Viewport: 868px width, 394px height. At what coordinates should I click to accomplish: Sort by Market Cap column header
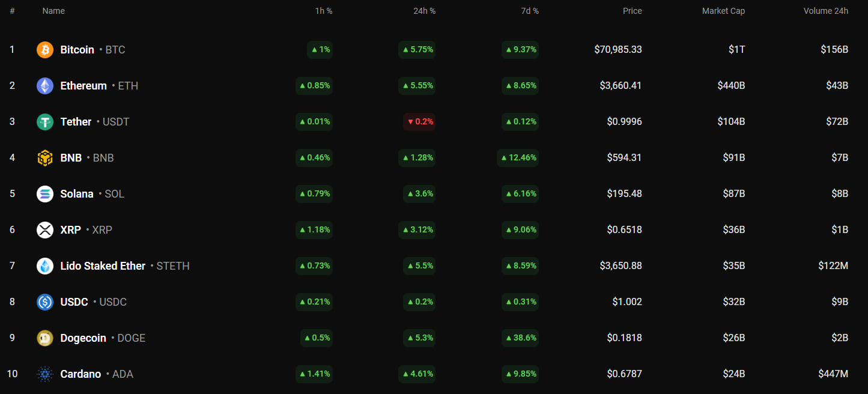[x=723, y=11]
